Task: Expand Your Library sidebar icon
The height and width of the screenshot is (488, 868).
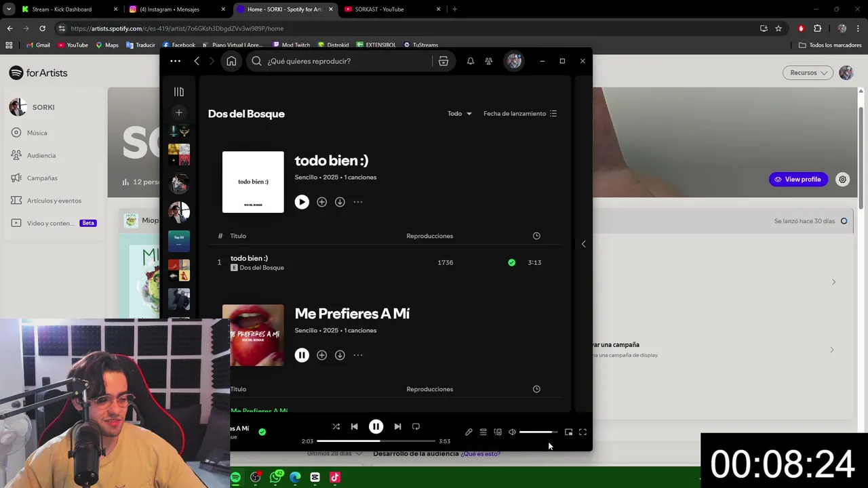Action: [179, 91]
